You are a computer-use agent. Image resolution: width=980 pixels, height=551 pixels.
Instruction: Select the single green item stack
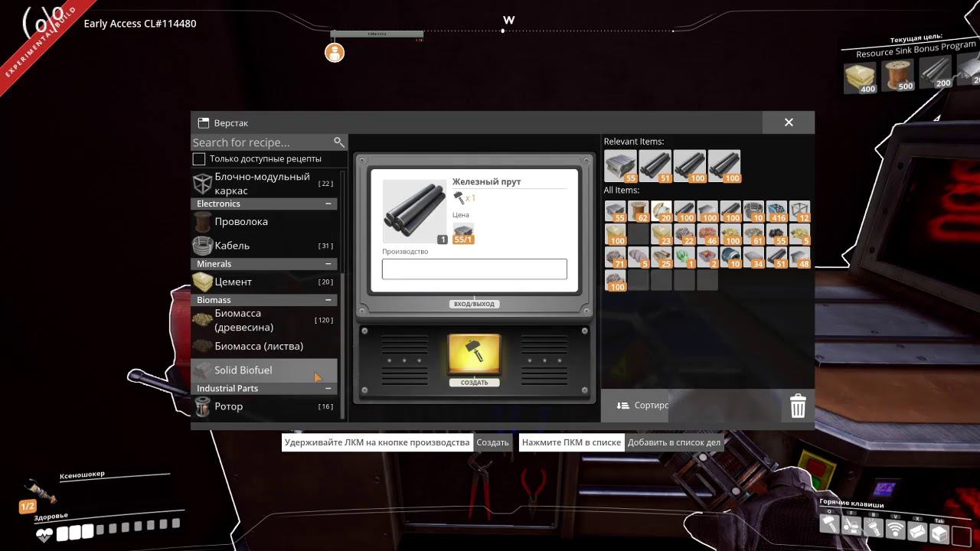tap(684, 257)
